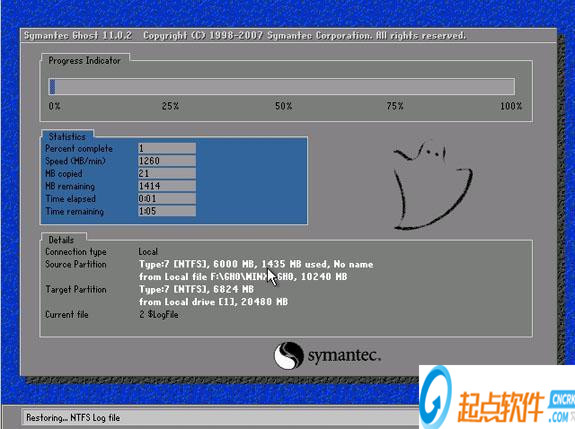Click the 'Restoring... NTFS Log file' status bar
Viewport: 575px width, 429px height.
(x=220, y=418)
